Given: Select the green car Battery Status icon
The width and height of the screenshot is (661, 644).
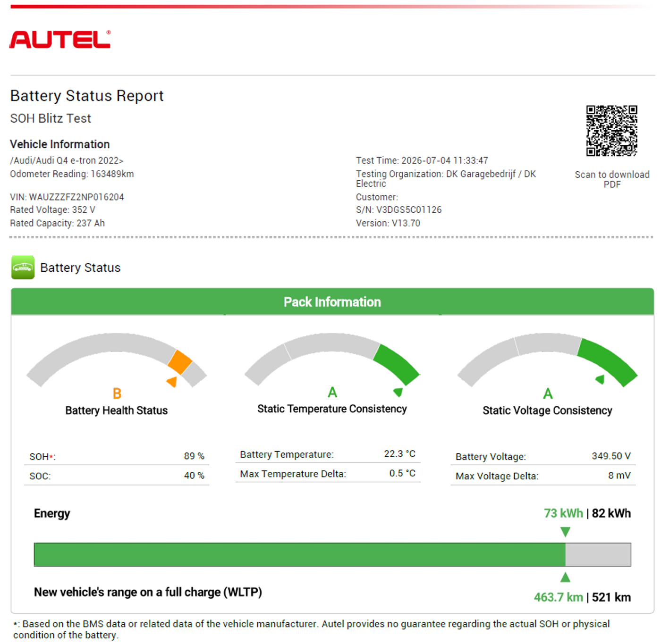Looking at the screenshot, I should point(23,268).
